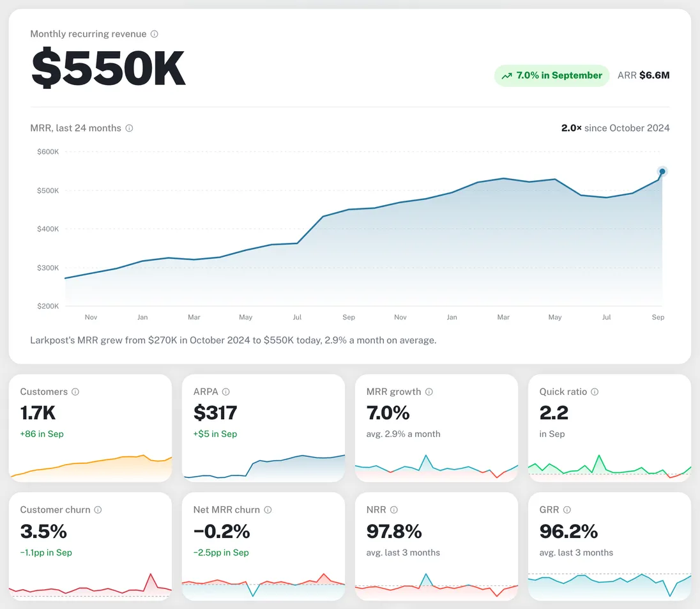Image resolution: width=700 pixels, height=609 pixels.
Task: Open the Quick ratio green sparkline
Action: [x=609, y=468]
